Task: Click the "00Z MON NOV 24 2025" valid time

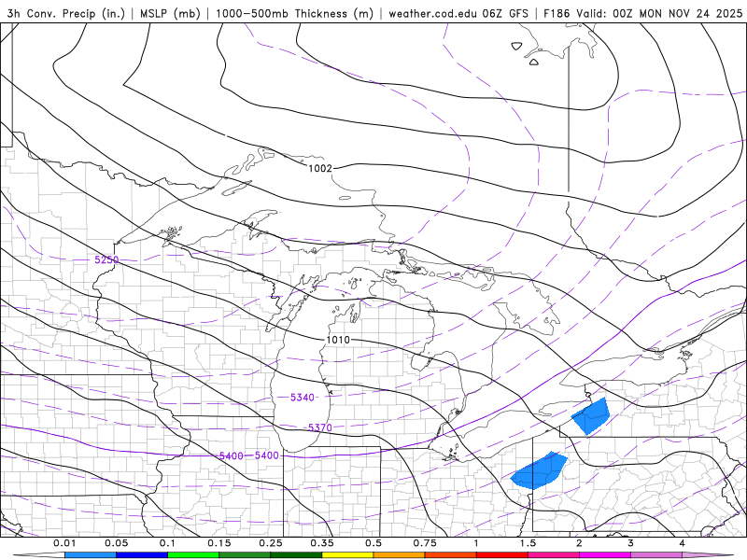Action: (x=678, y=13)
